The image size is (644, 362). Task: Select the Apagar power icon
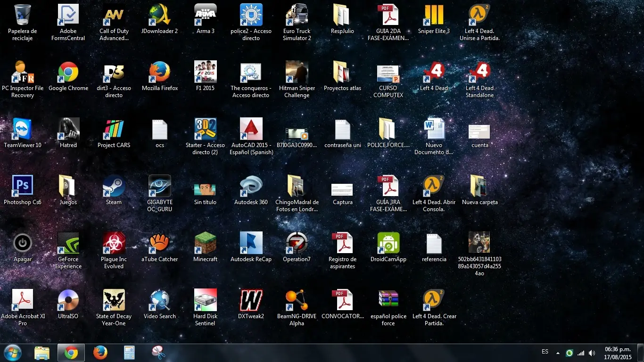[23, 243]
